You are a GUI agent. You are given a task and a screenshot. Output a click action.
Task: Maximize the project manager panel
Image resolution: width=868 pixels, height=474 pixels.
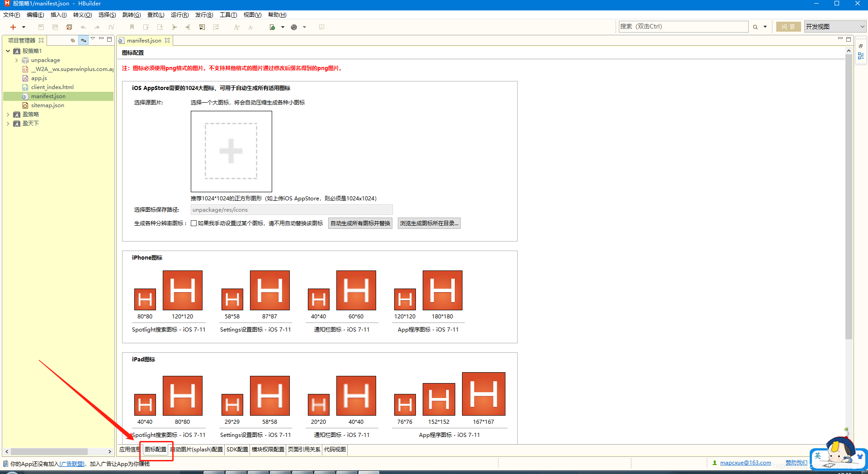pos(109,39)
